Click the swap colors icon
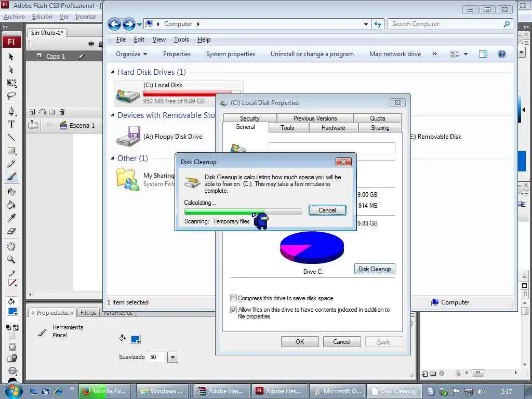The height and width of the screenshot is (399, 532). coord(16,327)
